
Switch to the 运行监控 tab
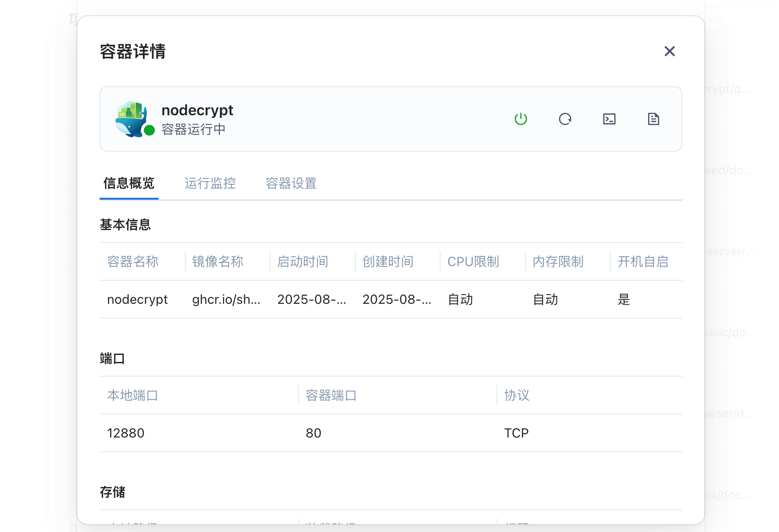(x=210, y=183)
